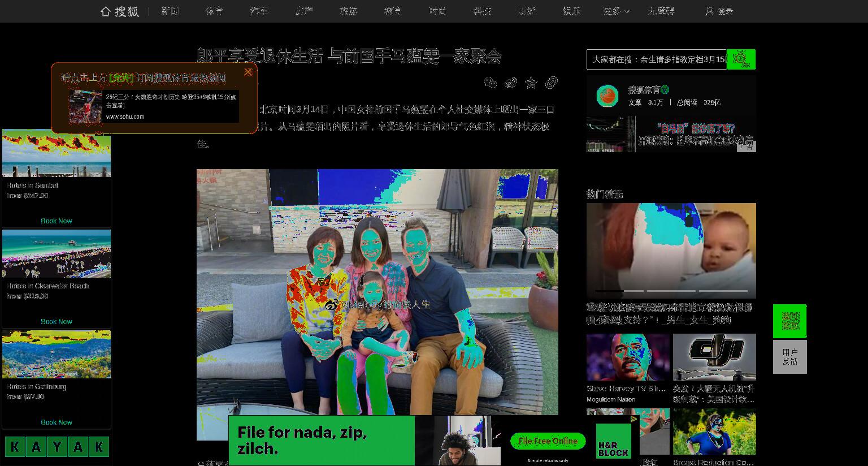Click the AdChoices icon on H&R Block ad
Screen dimensions: 868x466
(x=633, y=419)
